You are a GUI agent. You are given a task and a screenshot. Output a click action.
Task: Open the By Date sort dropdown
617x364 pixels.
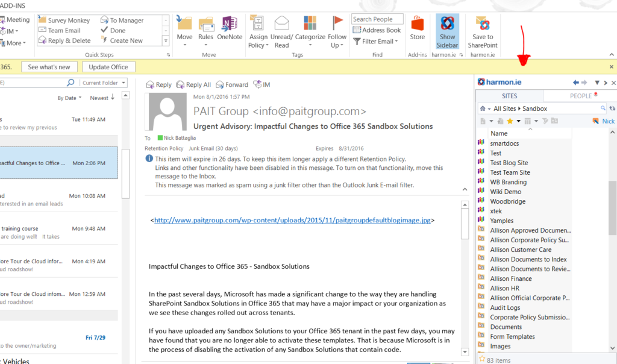(x=69, y=98)
